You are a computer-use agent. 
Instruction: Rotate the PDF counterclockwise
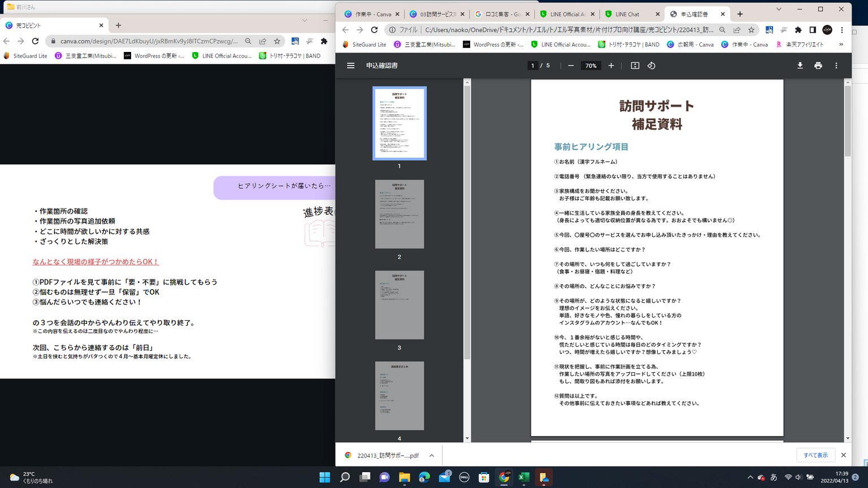point(652,66)
